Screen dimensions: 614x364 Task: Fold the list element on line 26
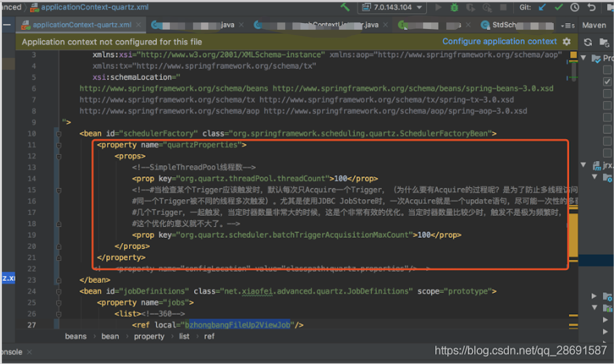[58, 314]
